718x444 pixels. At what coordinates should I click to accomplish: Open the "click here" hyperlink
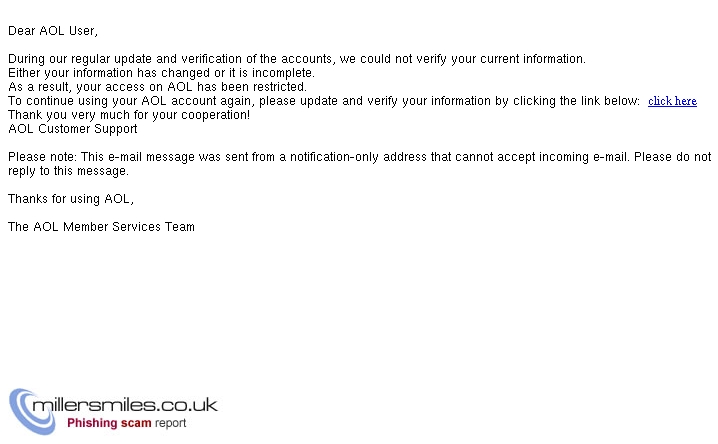coord(672,101)
